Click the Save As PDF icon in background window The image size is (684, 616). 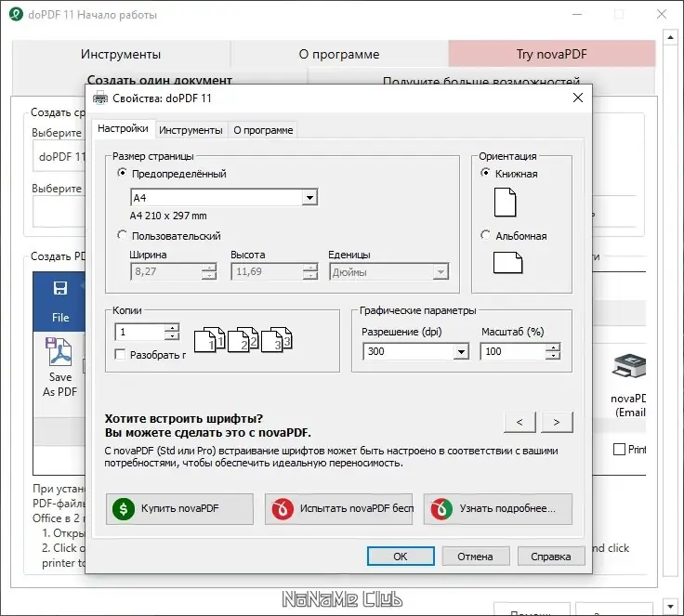(x=59, y=351)
